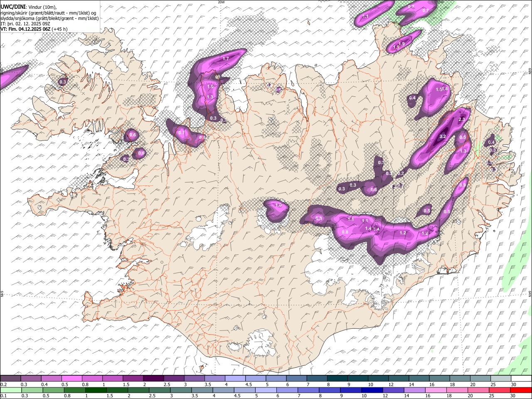This screenshot has height=399, width=532.
Task: Select the initial time line 'IT: þri. 02. 12. 2025 09Z'
Action: click(x=25, y=24)
